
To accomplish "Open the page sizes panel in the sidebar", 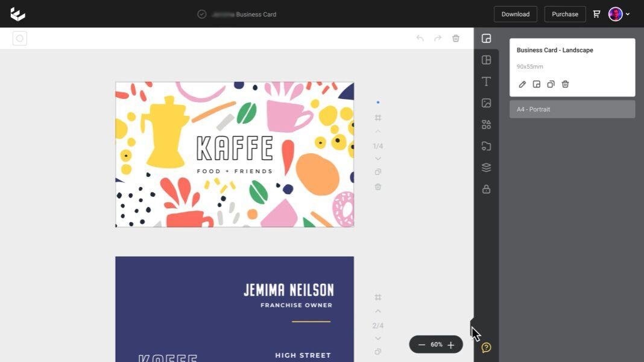I will pyautogui.click(x=486, y=39).
